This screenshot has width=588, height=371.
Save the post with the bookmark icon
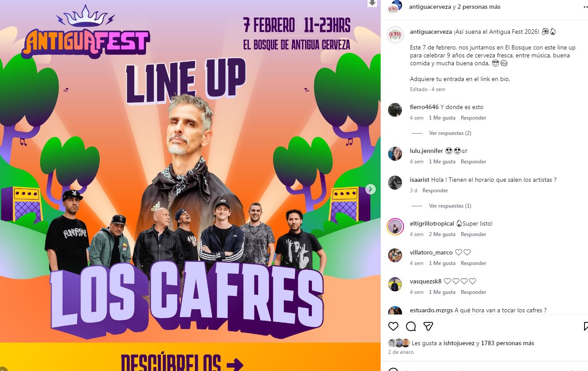586,326
